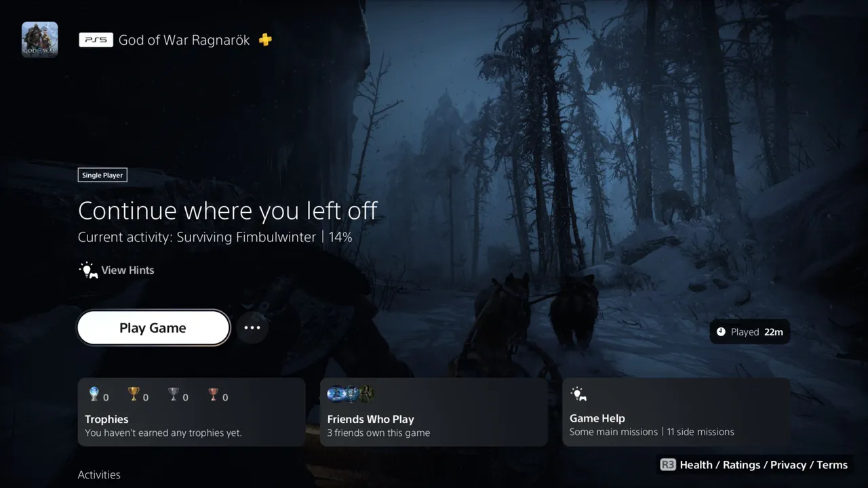Open the Game Help card

[x=676, y=412]
